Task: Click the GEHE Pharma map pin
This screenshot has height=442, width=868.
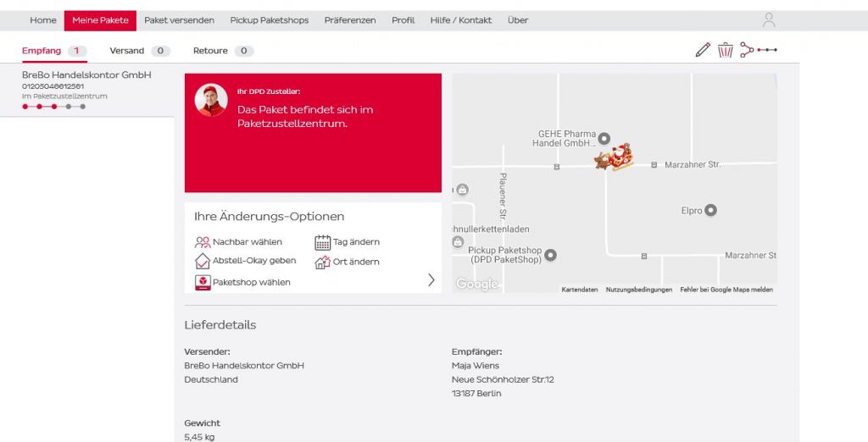Action: [604, 138]
